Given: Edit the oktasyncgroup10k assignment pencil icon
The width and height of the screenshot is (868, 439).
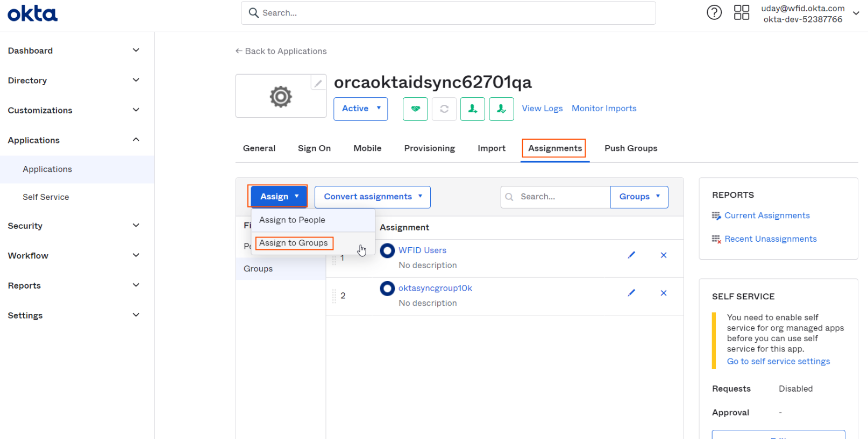Looking at the screenshot, I should pyautogui.click(x=631, y=293).
